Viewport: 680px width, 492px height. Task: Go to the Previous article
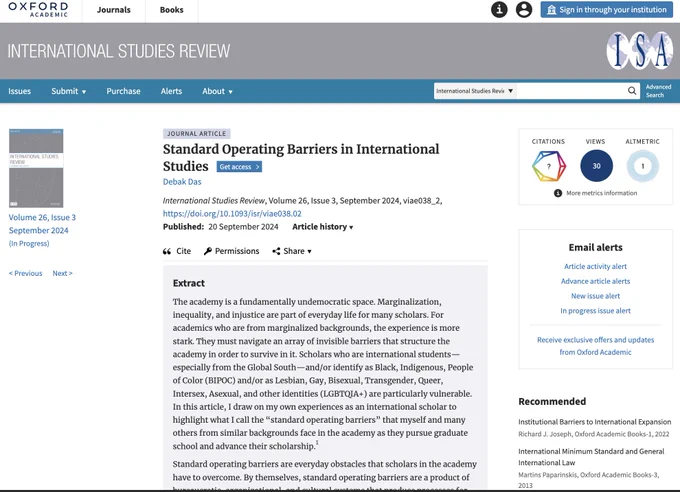click(26, 273)
